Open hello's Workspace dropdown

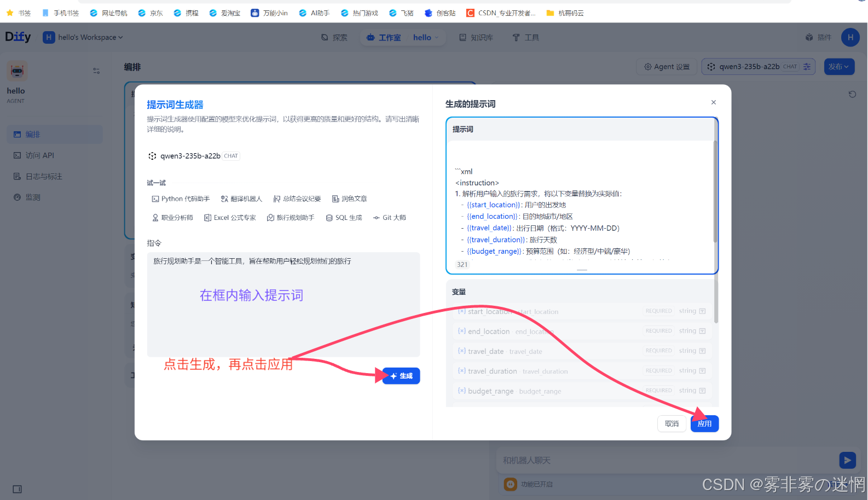coord(83,37)
